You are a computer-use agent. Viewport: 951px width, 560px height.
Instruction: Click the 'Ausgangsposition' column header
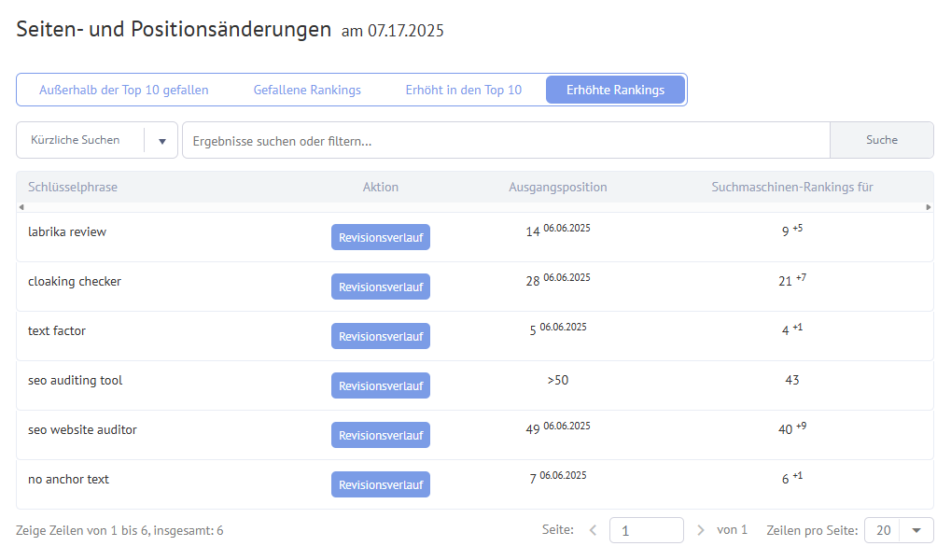pyautogui.click(x=558, y=187)
